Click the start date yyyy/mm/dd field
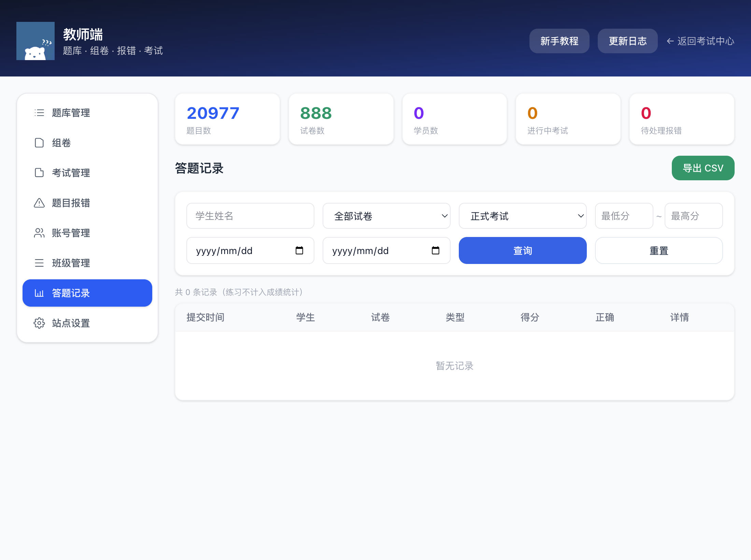Viewport: 751px width, 560px height. click(250, 250)
